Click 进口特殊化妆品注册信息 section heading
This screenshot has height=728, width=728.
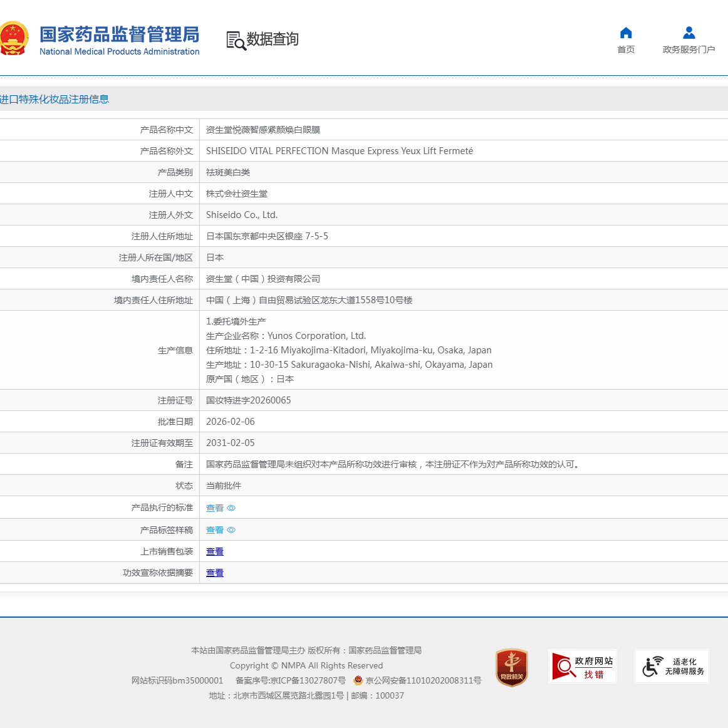55,99
